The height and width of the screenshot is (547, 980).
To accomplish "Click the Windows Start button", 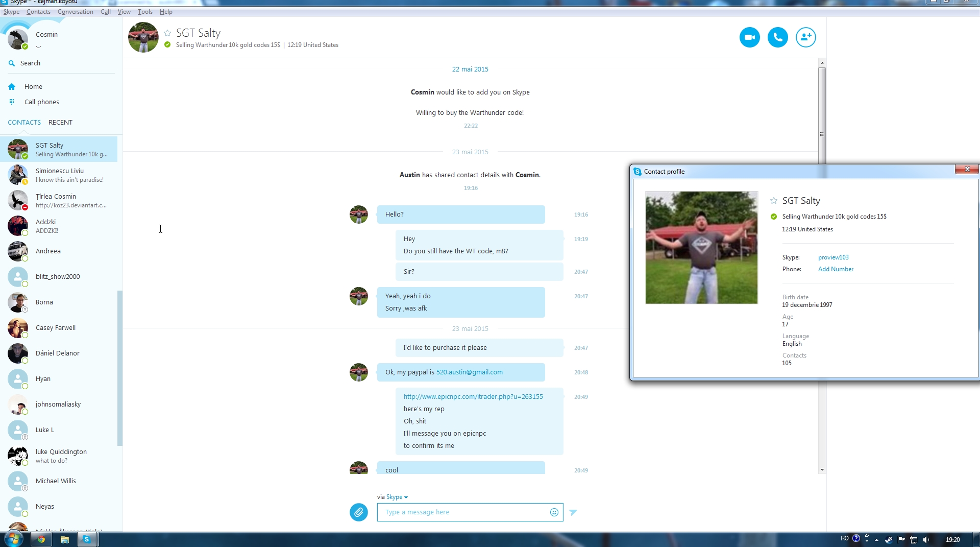I will 13,539.
